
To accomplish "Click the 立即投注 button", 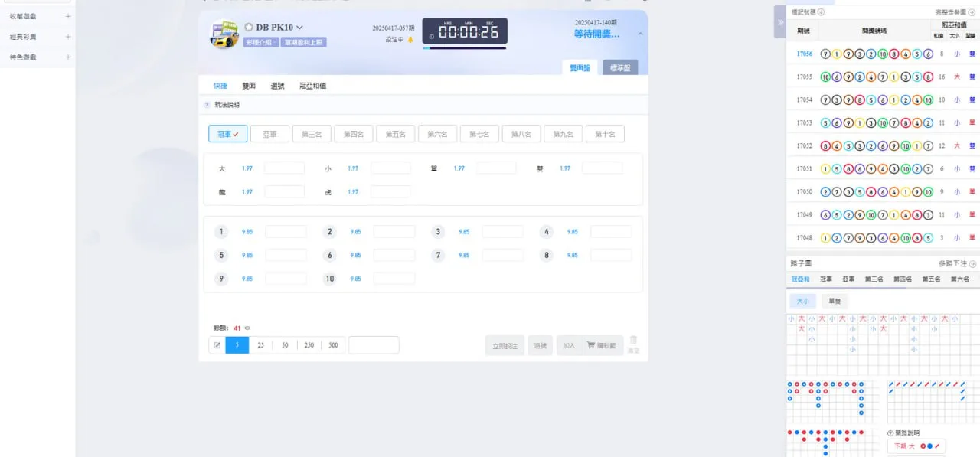I will click(505, 345).
